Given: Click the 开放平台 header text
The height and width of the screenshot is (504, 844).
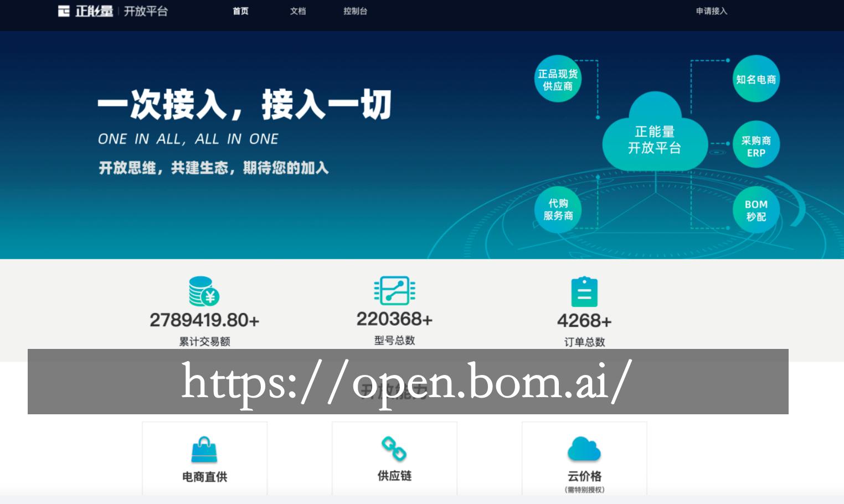Looking at the screenshot, I should [146, 11].
